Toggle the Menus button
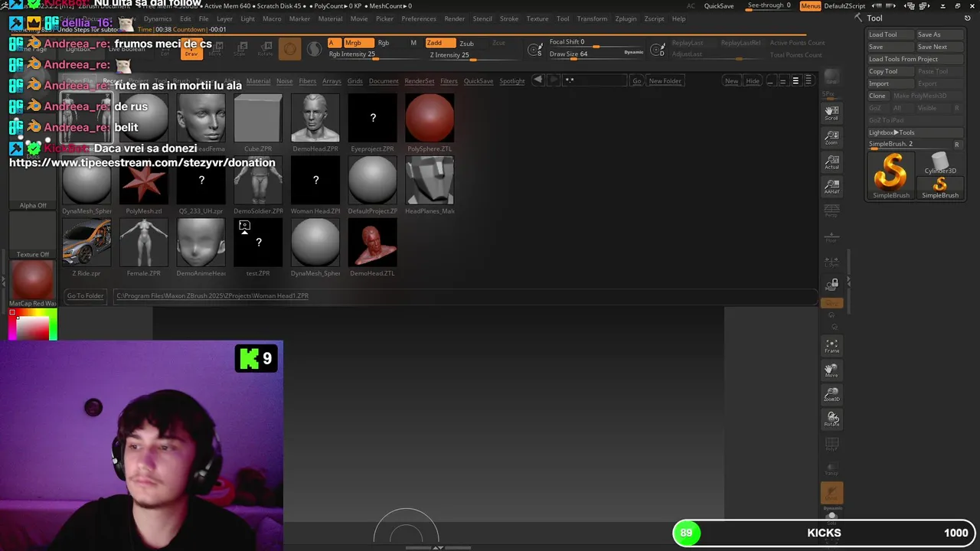The image size is (980, 551). pyautogui.click(x=810, y=6)
